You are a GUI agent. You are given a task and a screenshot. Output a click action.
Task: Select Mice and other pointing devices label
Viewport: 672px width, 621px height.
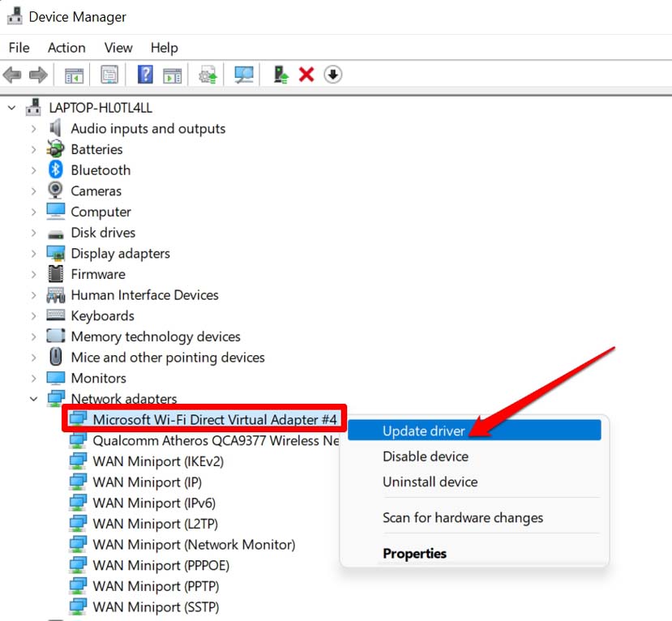pyautogui.click(x=168, y=357)
